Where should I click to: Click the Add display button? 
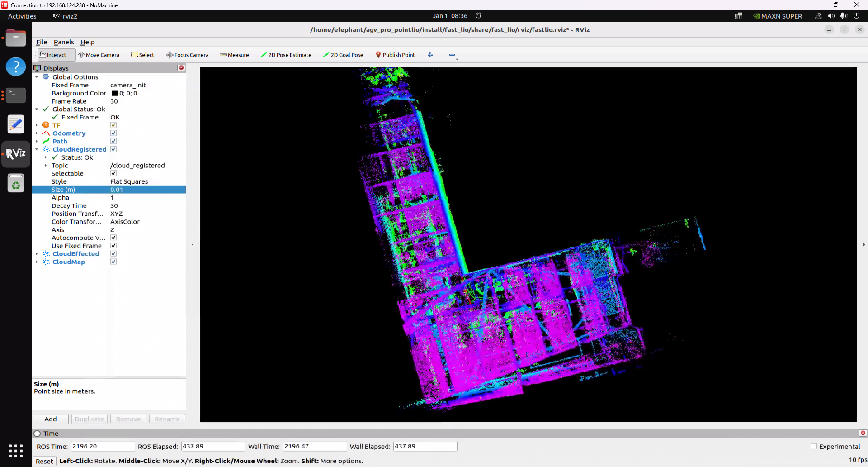(51, 419)
